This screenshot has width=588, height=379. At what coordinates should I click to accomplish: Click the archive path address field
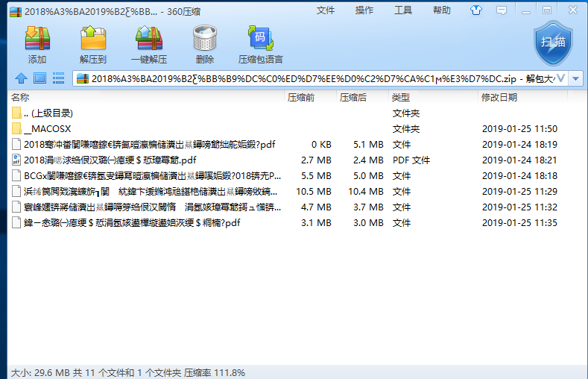[x=320, y=79]
